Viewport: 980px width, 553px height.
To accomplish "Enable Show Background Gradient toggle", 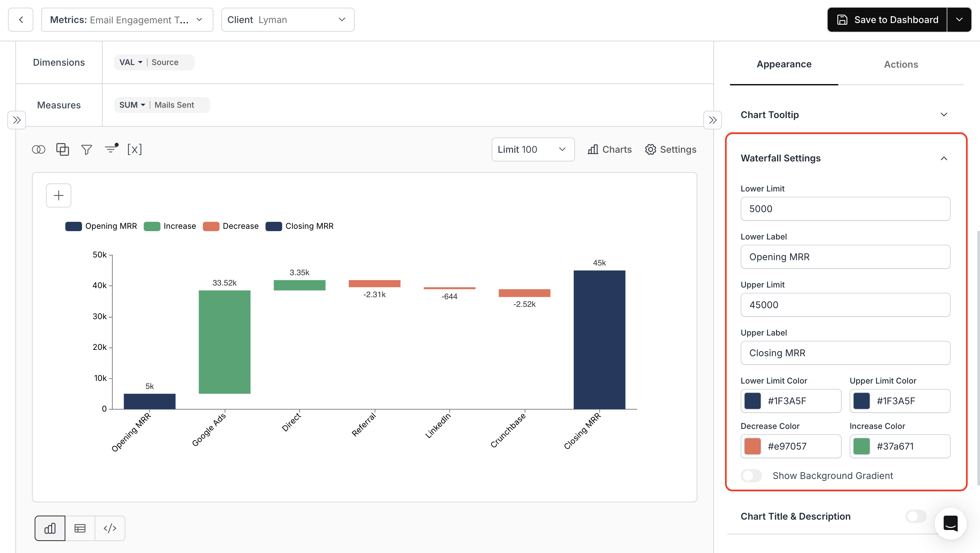I will pos(751,476).
